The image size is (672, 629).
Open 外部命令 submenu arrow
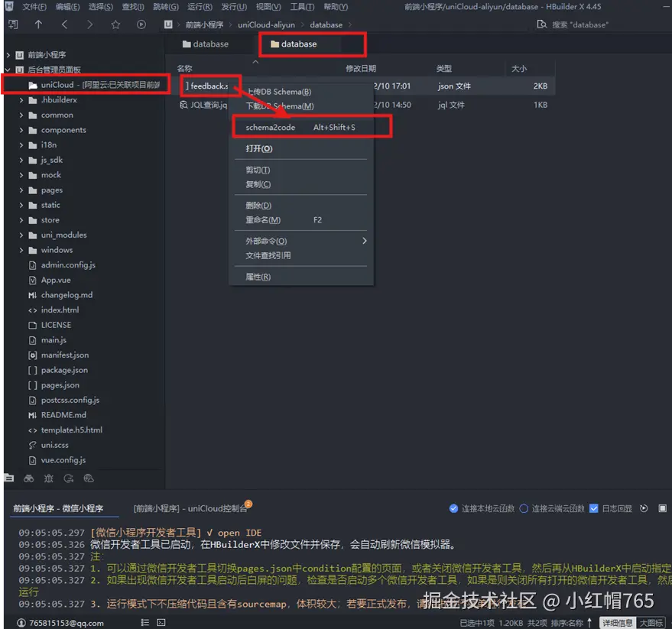click(x=364, y=241)
